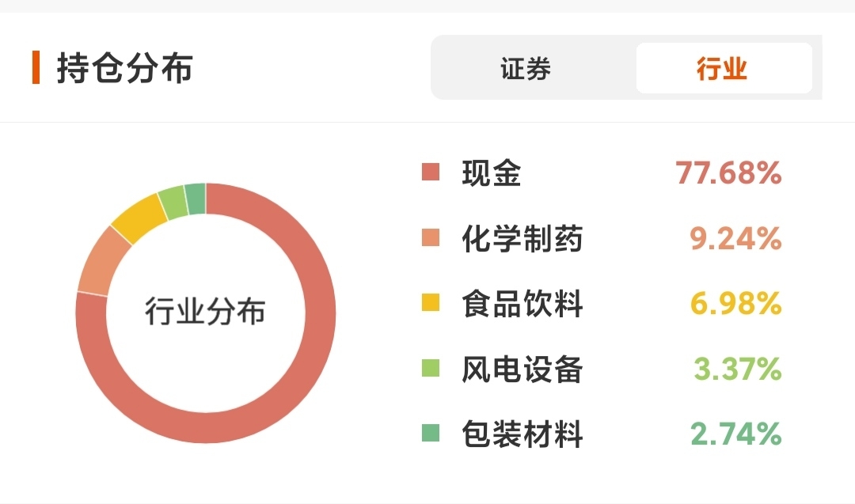Click the light green 风电设备 swatch

(x=430, y=368)
